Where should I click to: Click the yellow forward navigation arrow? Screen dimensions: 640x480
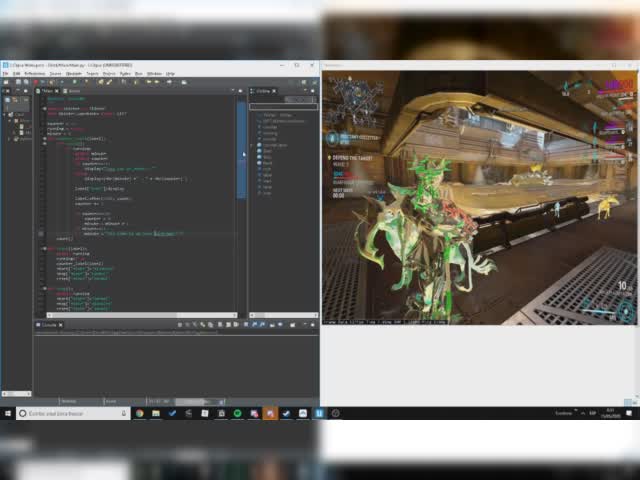(157, 82)
